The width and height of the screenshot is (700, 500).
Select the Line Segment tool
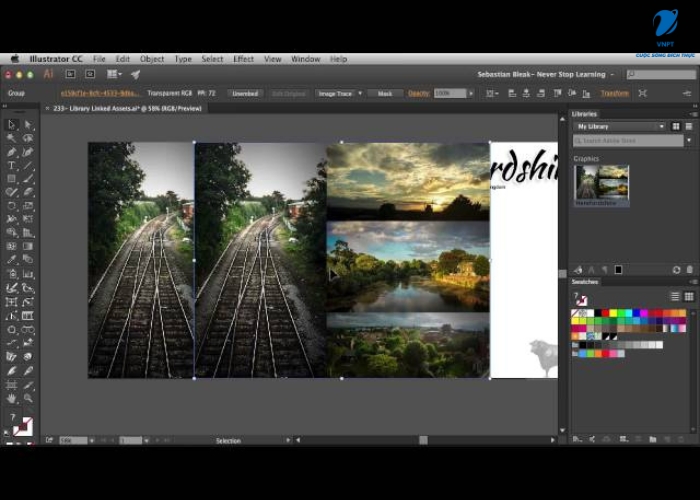(28, 165)
